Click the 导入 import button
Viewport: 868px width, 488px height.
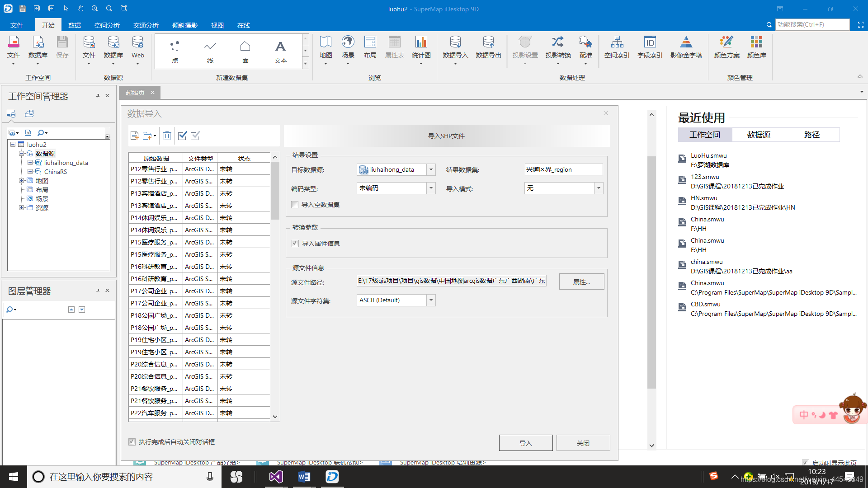click(526, 443)
